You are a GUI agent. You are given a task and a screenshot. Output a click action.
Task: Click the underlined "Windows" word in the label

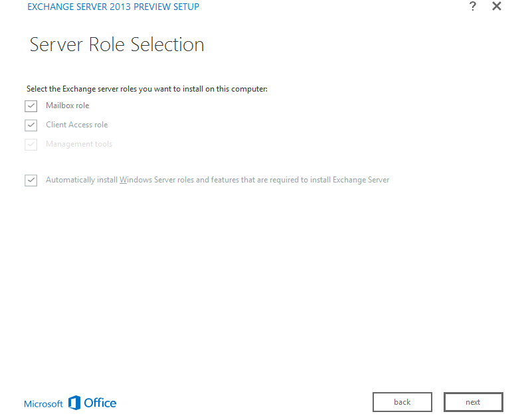coord(135,180)
